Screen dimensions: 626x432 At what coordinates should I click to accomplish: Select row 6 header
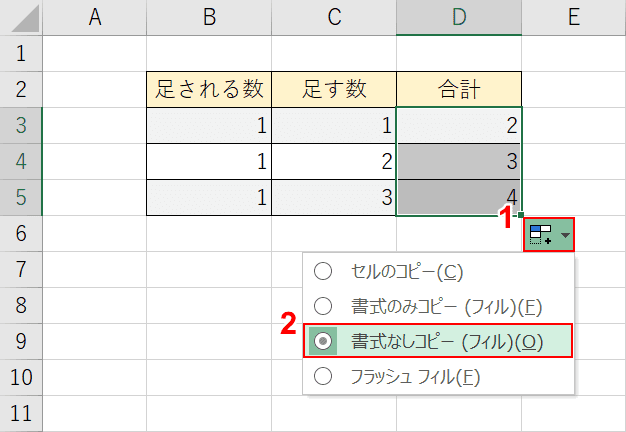click(x=21, y=234)
